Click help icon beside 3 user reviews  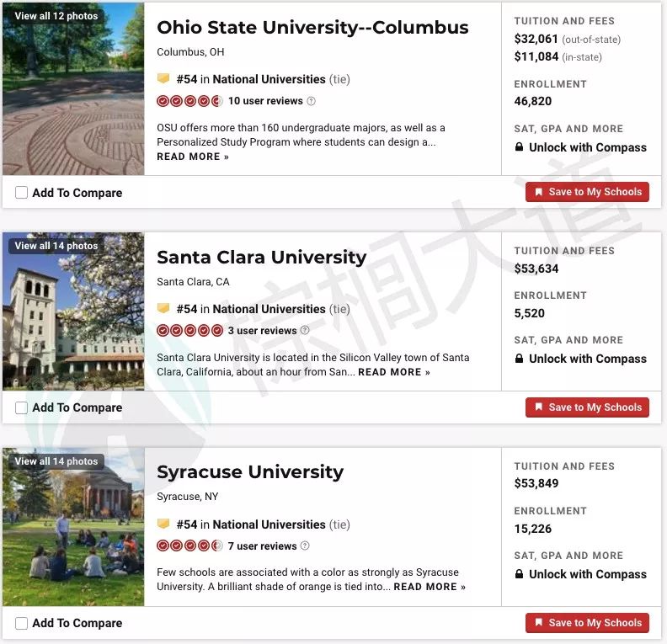click(305, 330)
